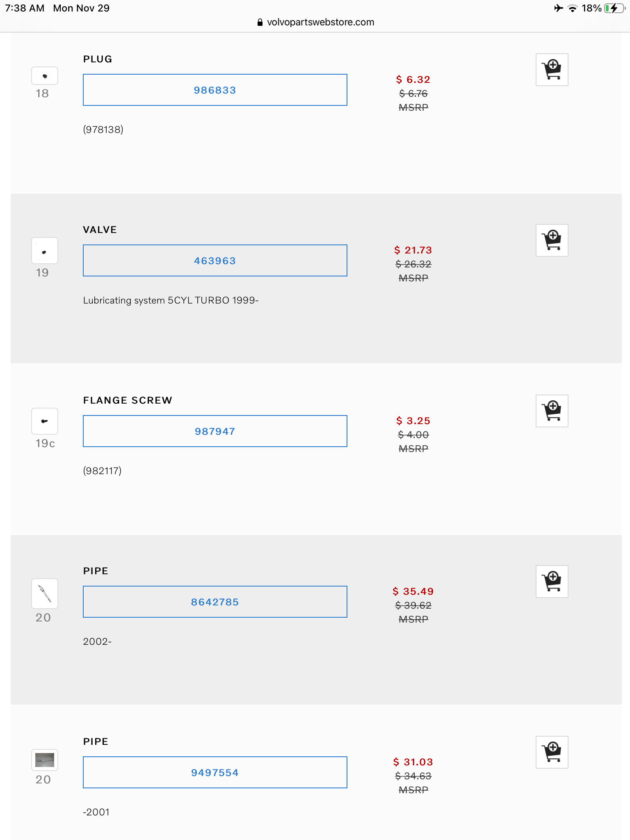View the PLUG item 18 thumbnail

tap(45, 76)
